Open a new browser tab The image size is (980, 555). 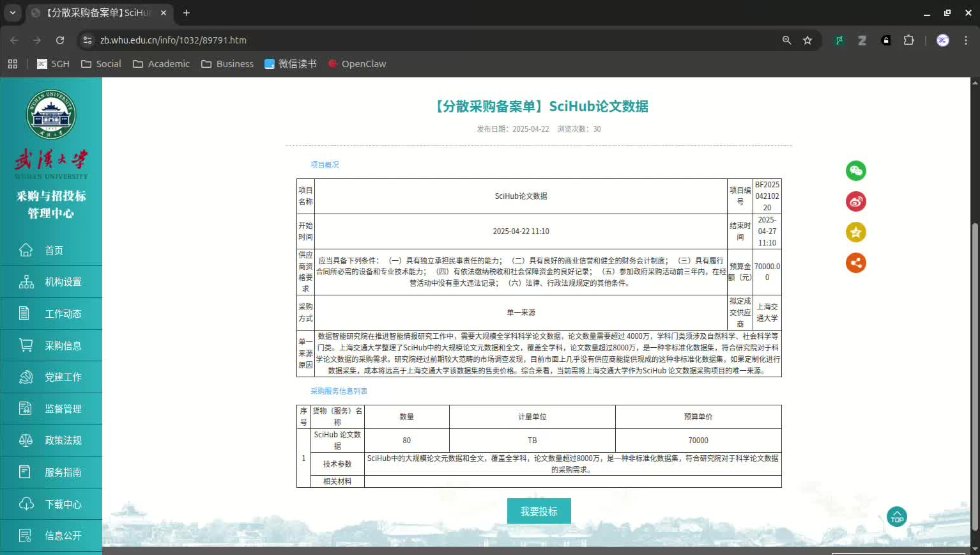187,13
